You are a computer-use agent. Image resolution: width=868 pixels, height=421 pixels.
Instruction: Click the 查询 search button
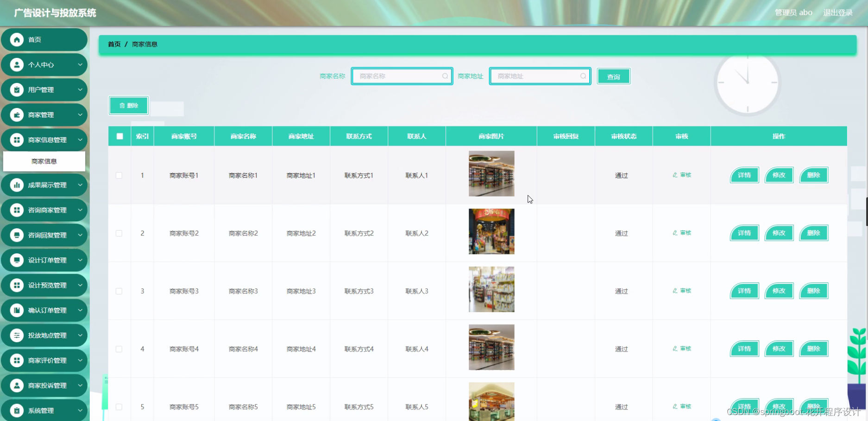coord(613,76)
